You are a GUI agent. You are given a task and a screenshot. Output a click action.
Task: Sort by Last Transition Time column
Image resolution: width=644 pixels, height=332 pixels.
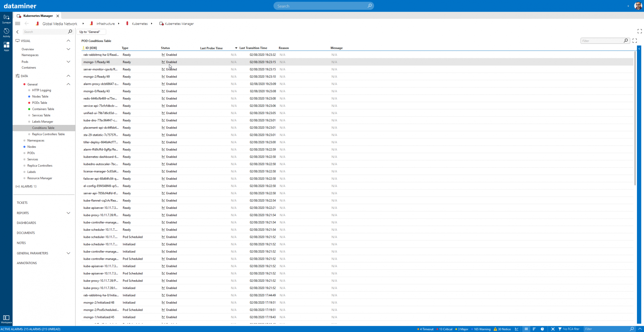pos(253,48)
